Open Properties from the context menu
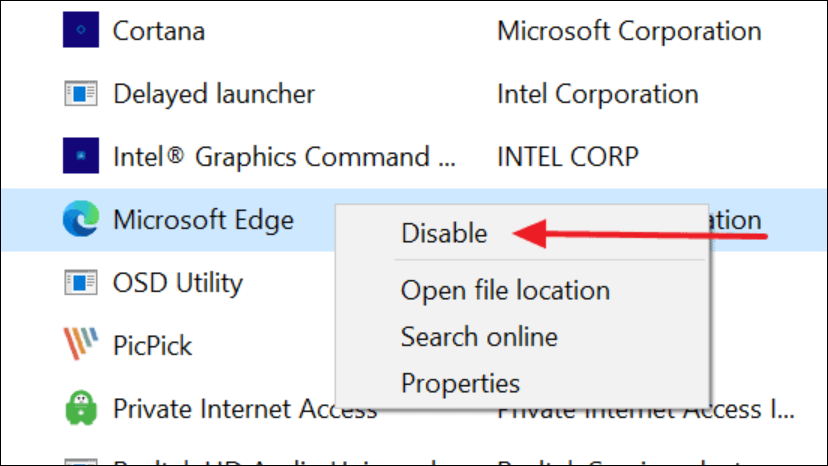The width and height of the screenshot is (828, 466). coord(460,383)
